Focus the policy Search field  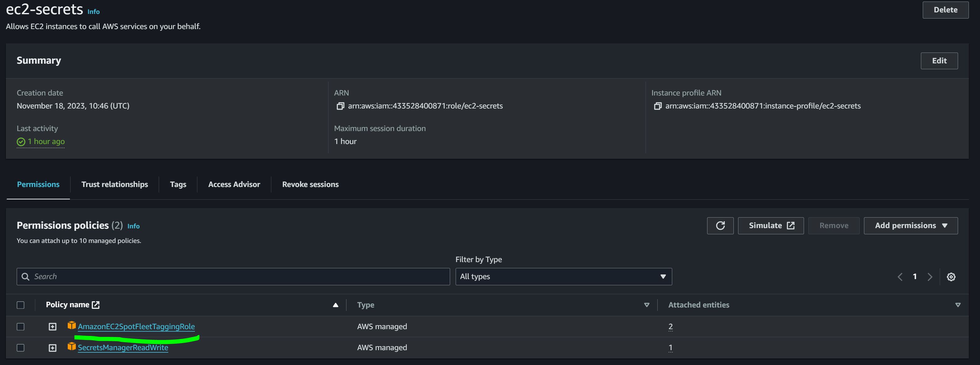pos(233,276)
